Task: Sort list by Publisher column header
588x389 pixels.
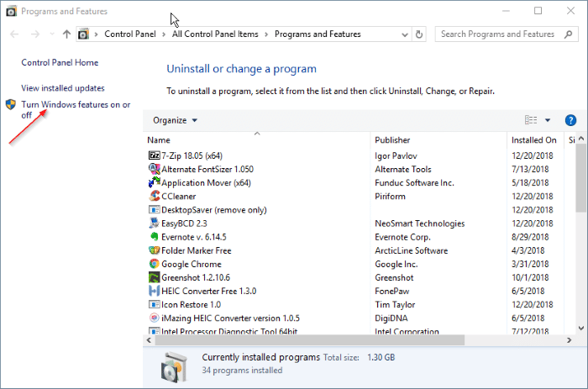Action: pos(392,140)
